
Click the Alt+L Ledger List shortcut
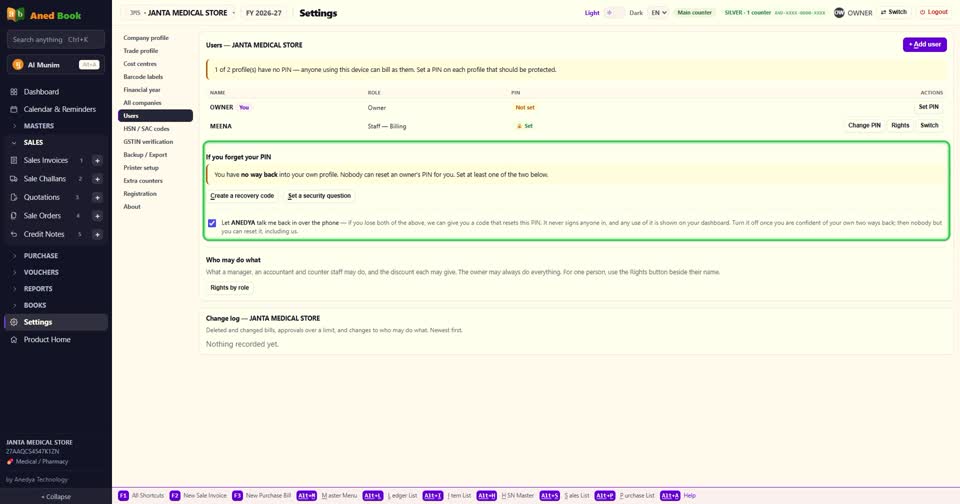coord(390,495)
